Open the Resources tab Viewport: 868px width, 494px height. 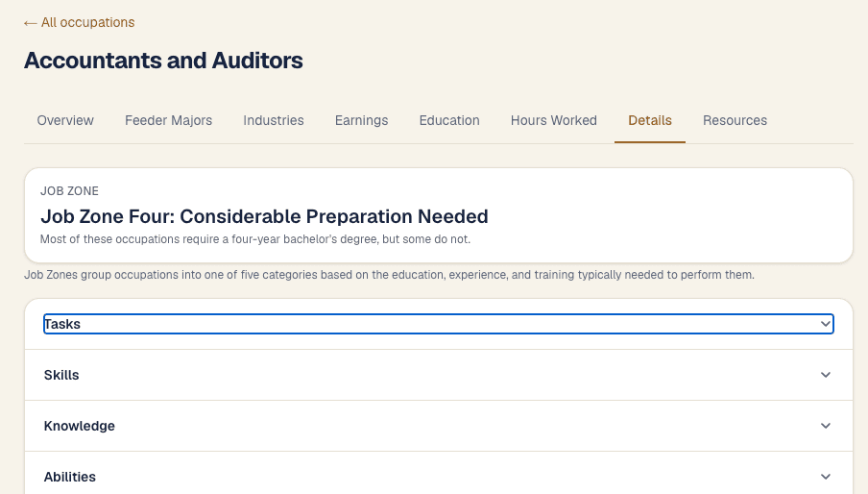735,120
